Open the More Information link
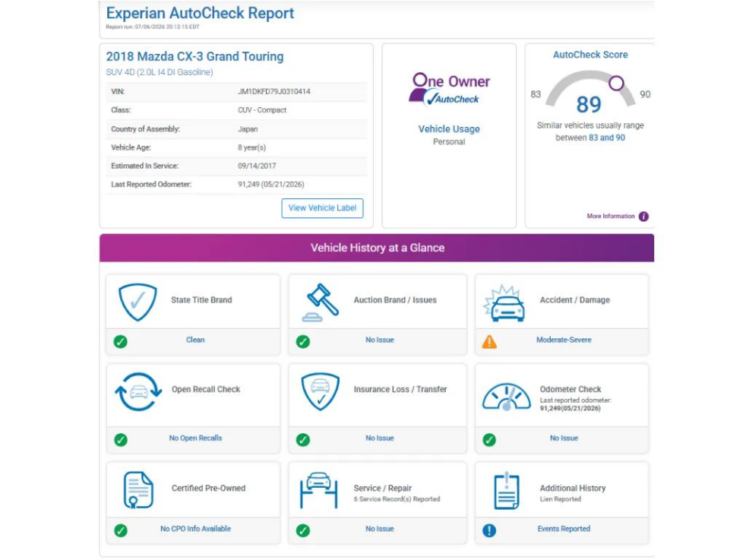Viewport: 746px width, 560px height. [x=611, y=216]
